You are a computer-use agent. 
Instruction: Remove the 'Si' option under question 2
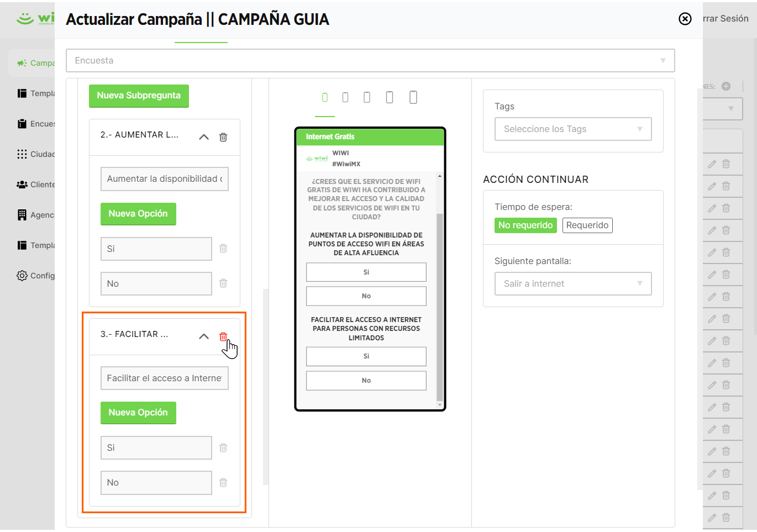click(223, 249)
